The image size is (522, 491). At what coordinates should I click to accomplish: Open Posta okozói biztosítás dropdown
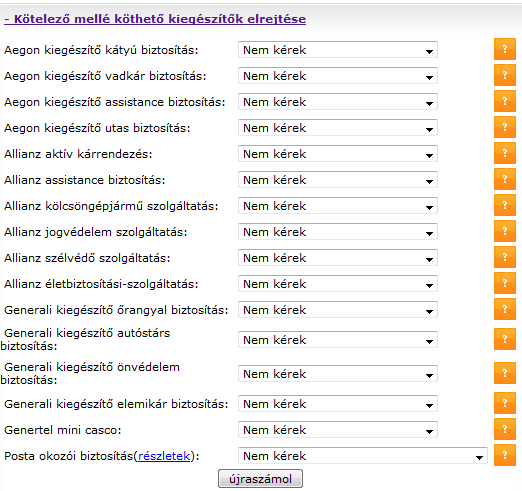[363, 456]
